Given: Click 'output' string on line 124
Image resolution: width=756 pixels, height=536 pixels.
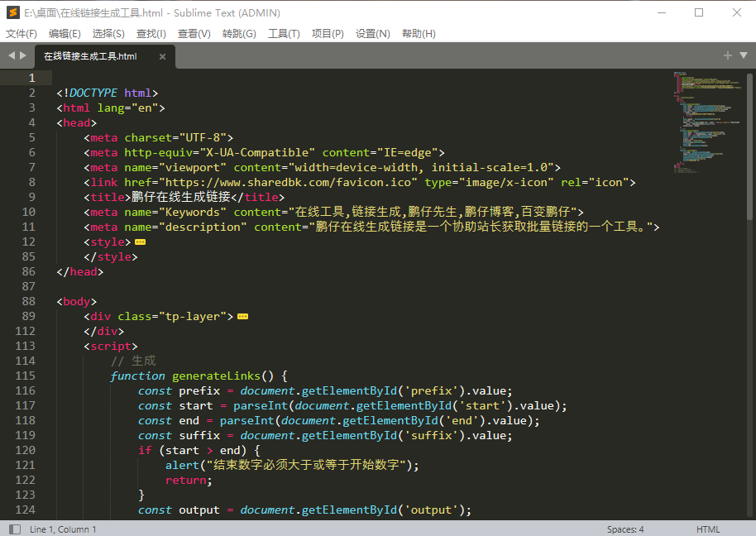Looking at the screenshot, I should pos(431,510).
